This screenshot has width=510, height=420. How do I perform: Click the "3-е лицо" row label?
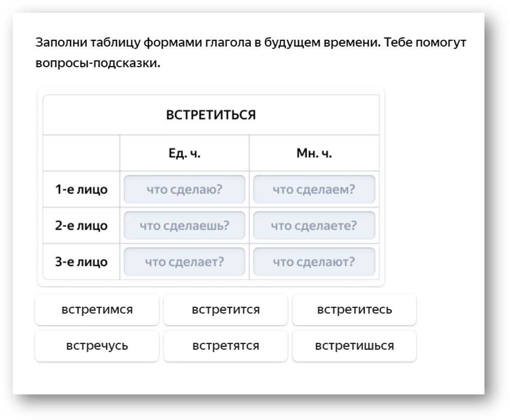click(x=81, y=262)
